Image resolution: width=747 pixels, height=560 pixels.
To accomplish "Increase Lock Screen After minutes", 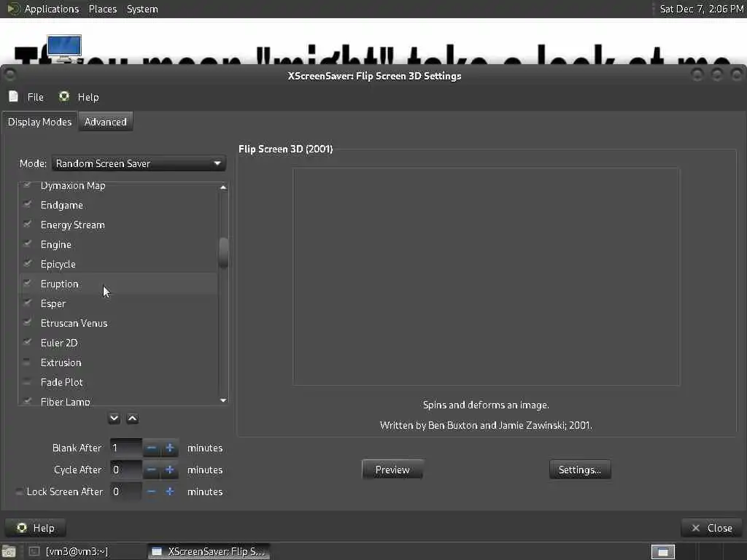I will pos(169,491).
